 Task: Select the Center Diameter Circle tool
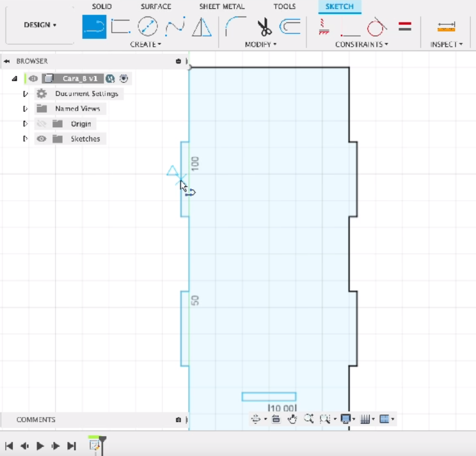coord(148,27)
